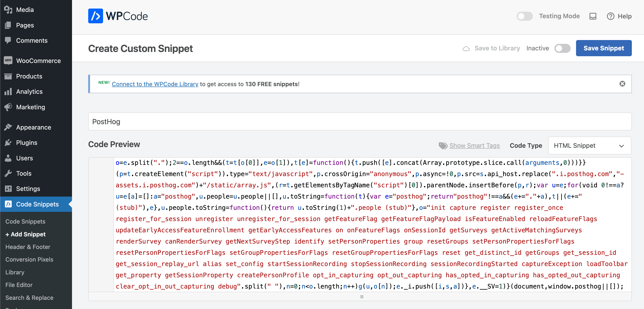
Task: Open Conversion Pixels submenu
Action: (29, 260)
